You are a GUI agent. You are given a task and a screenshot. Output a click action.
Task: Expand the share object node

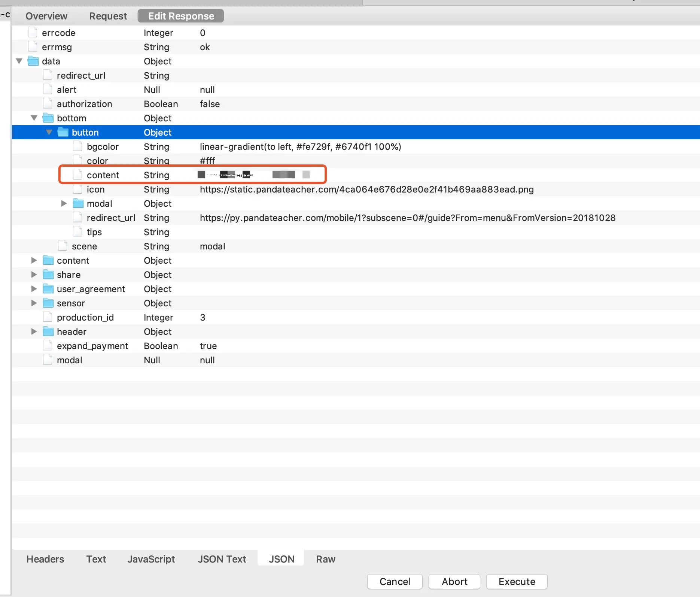[34, 275]
